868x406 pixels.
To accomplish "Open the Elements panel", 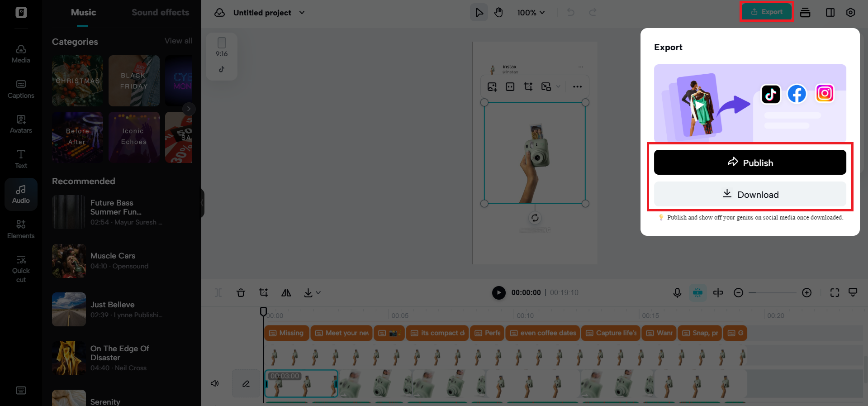I will [21, 229].
